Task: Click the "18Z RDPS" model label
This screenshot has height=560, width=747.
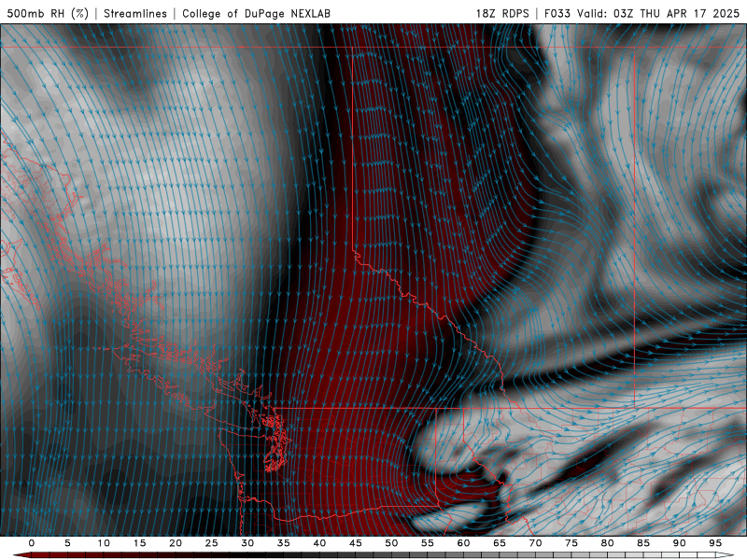Action: click(x=502, y=13)
